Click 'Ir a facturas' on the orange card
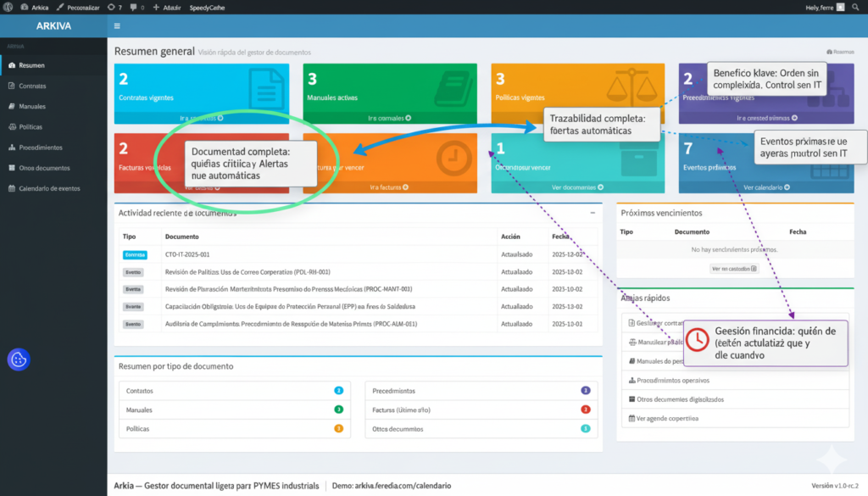This screenshot has height=496, width=868. click(x=390, y=187)
